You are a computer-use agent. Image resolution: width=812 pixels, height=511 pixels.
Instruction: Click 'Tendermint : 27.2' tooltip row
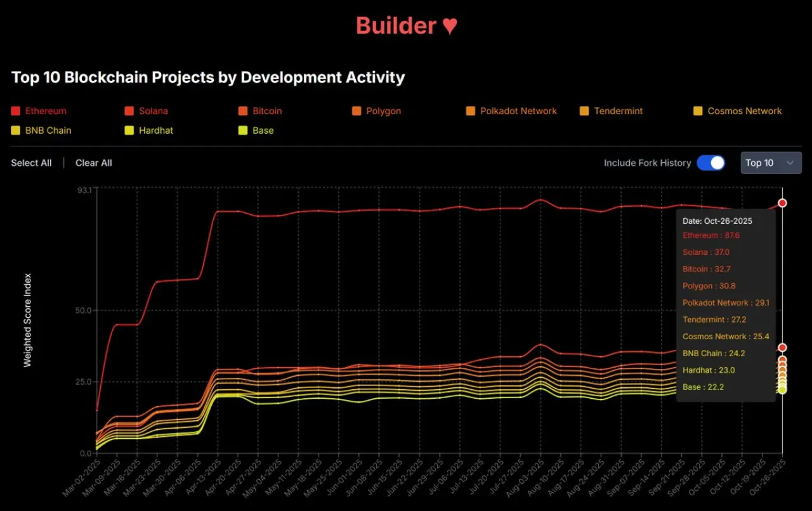coord(714,320)
